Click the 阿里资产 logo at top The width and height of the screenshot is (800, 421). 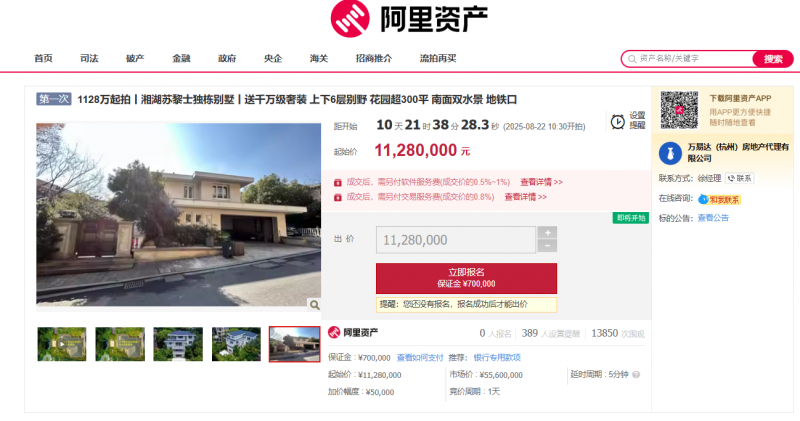point(409,19)
